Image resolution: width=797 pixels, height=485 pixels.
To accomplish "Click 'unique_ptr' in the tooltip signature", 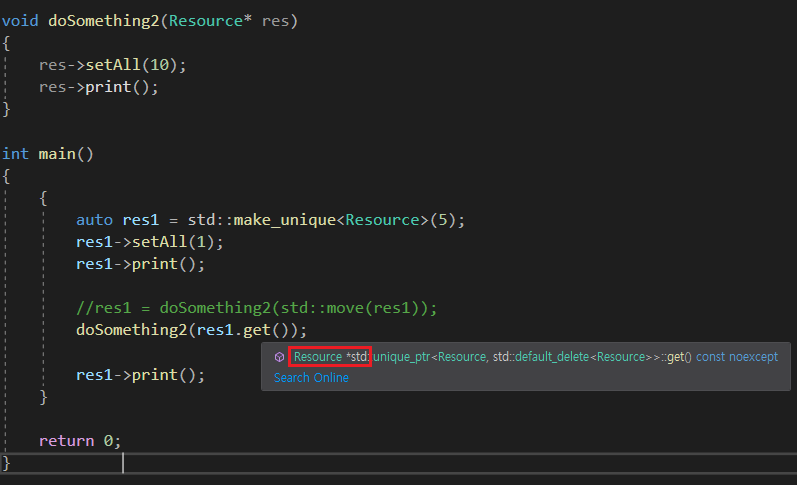I will click(x=402, y=357).
